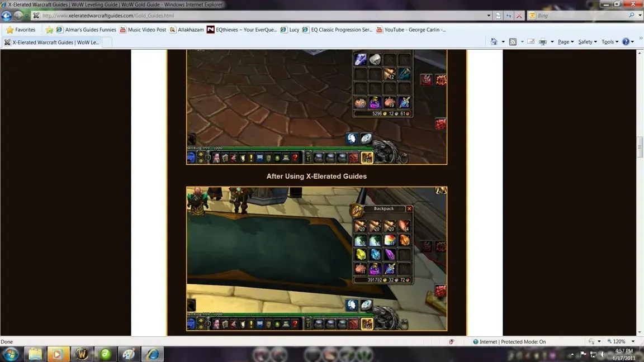Expand the Safety dropdown menu
Screen dimensions: 644x362
[587, 42]
